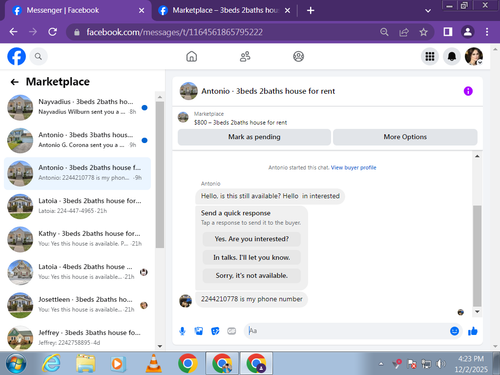
Task: Reload the page with the refresh icon
Action: 52,32
